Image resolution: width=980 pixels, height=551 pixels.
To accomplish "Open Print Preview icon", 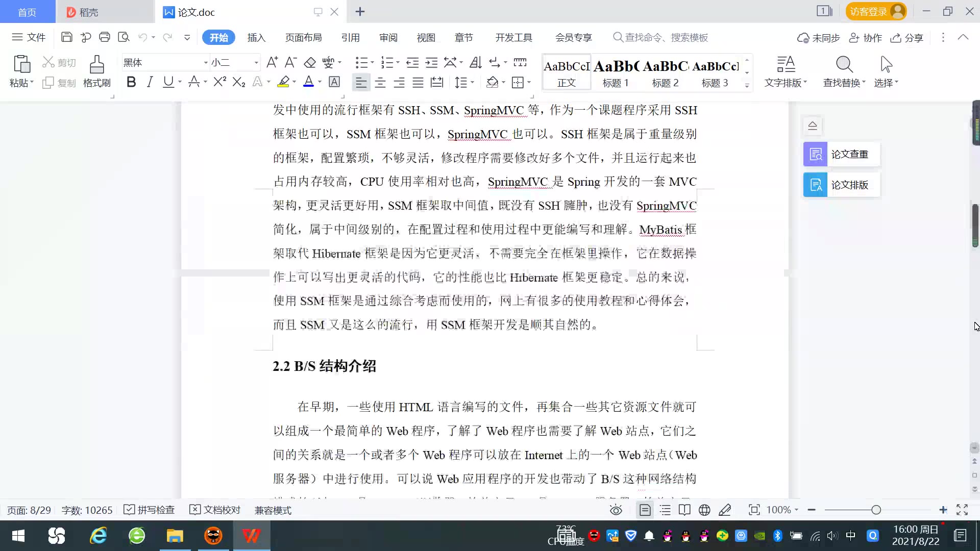I will [x=124, y=37].
